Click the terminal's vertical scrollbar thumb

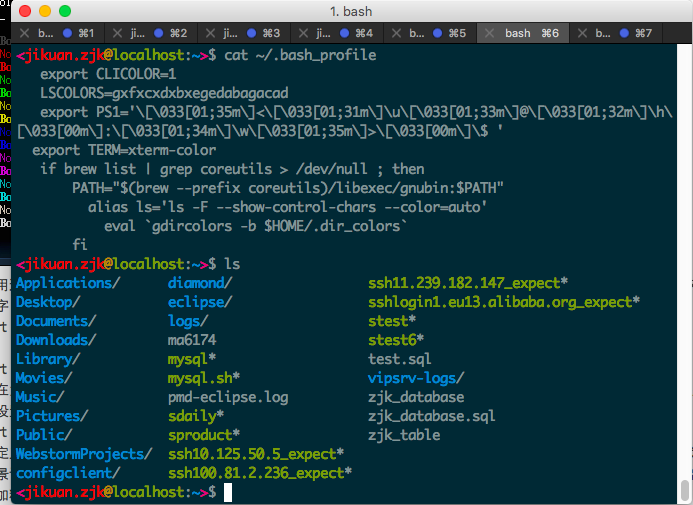point(685,490)
